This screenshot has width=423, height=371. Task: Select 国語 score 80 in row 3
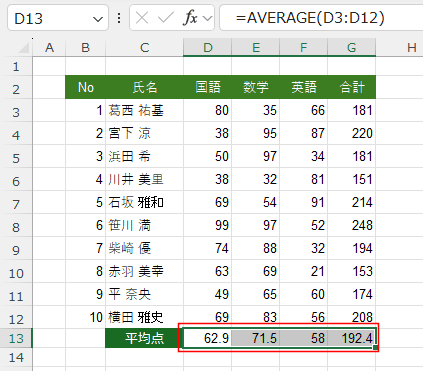208,110
